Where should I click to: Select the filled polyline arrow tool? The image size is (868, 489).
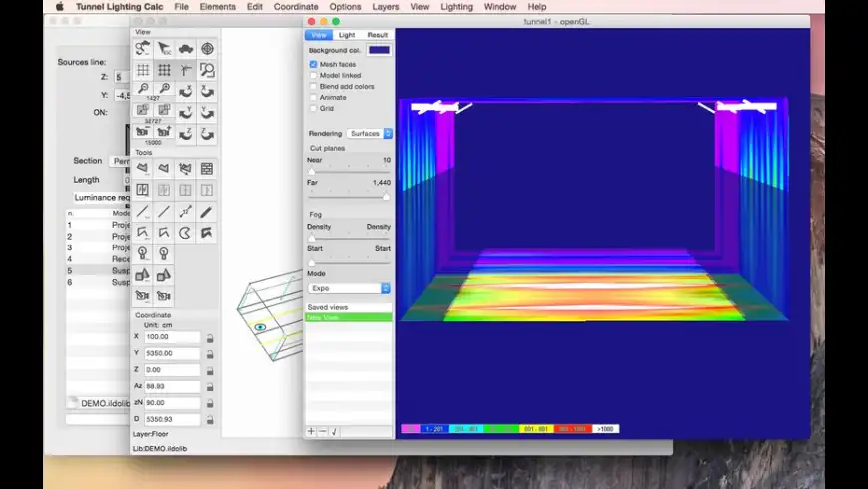[207, 233]
